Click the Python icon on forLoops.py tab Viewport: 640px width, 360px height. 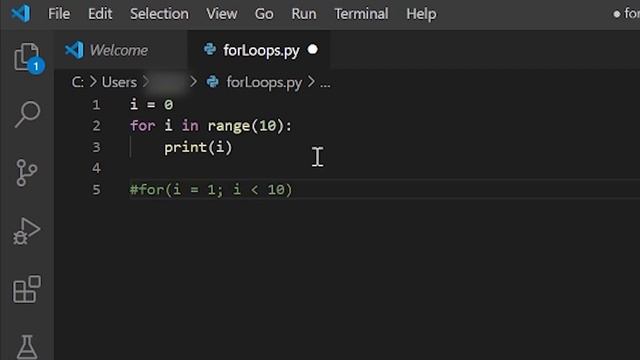tap(210, 49)
